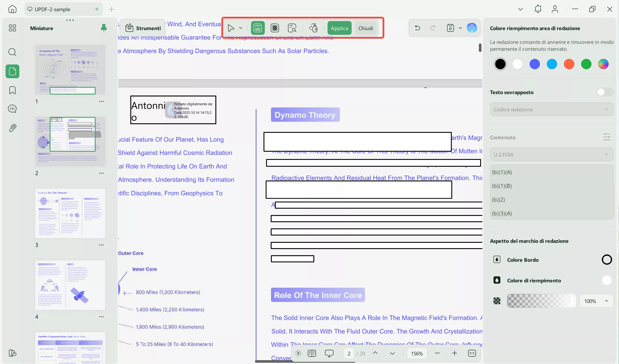
Task: Open page 3 thumbnail
Action: 70,213
